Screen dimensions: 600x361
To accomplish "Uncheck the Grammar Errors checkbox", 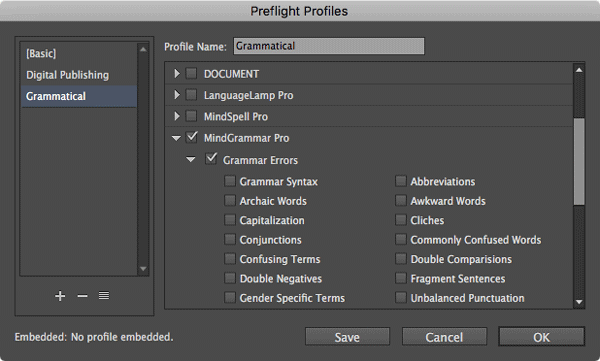I will tap(211, 158).
